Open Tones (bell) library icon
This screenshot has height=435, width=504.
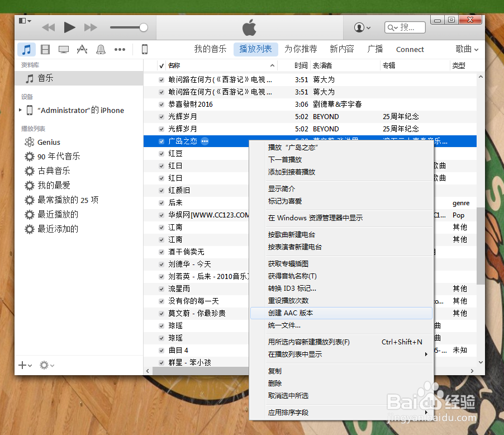101,50
